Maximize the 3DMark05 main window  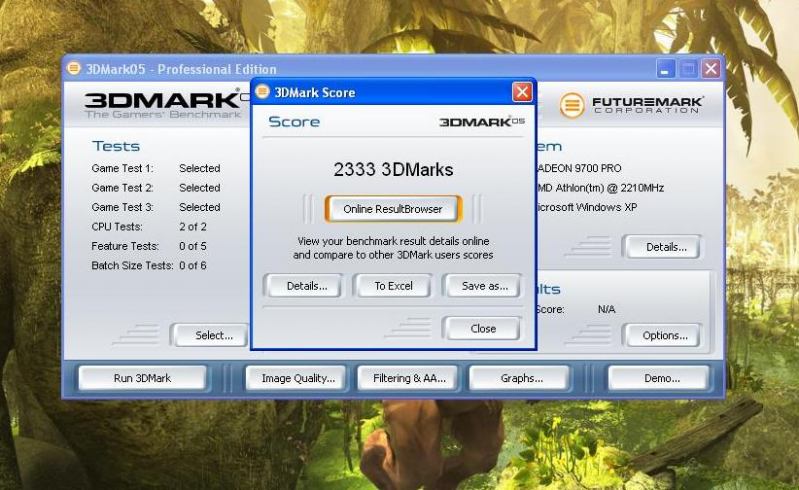688,68
